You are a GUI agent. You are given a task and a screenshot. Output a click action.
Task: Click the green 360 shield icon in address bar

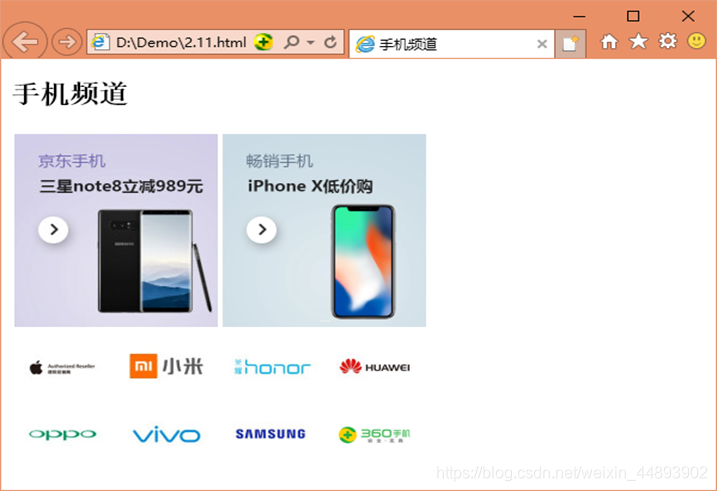(x=263, y=42)
